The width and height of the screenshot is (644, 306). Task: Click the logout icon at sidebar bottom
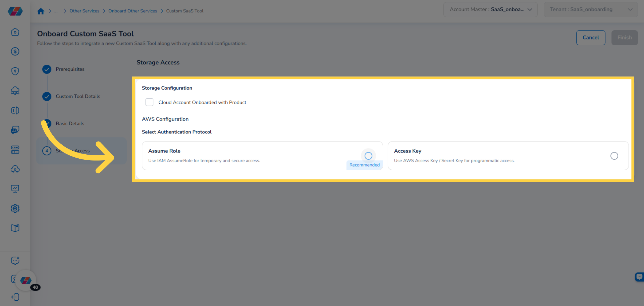coord(15,297)
